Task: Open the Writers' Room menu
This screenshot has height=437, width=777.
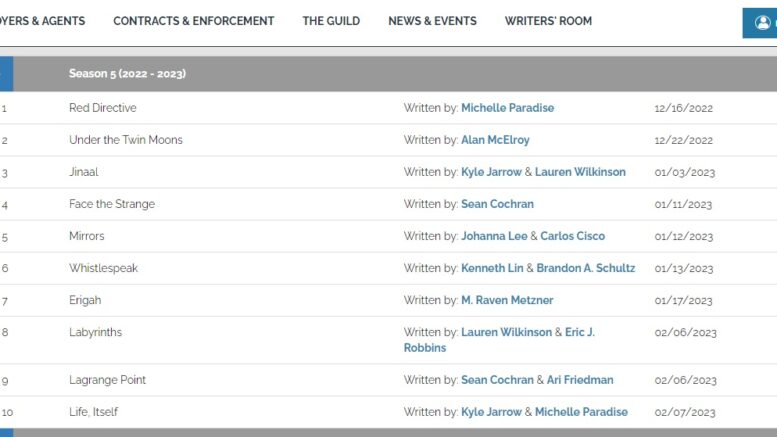Action: click(x=548, y=21)
